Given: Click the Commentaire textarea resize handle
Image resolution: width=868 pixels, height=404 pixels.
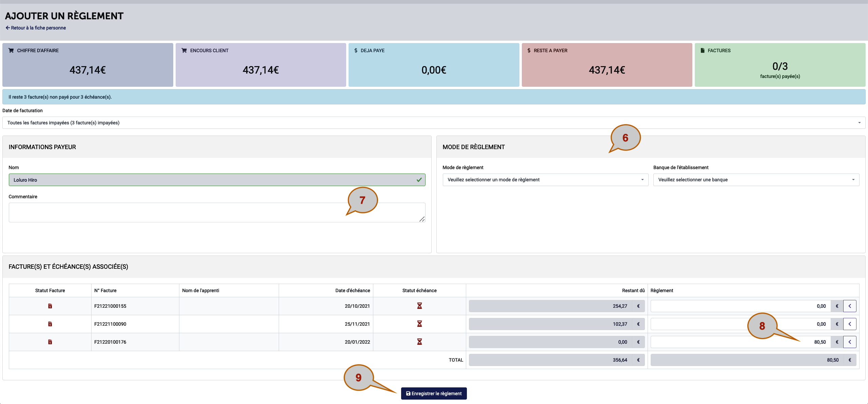Looking at the screenshot, I should point(422,219).
